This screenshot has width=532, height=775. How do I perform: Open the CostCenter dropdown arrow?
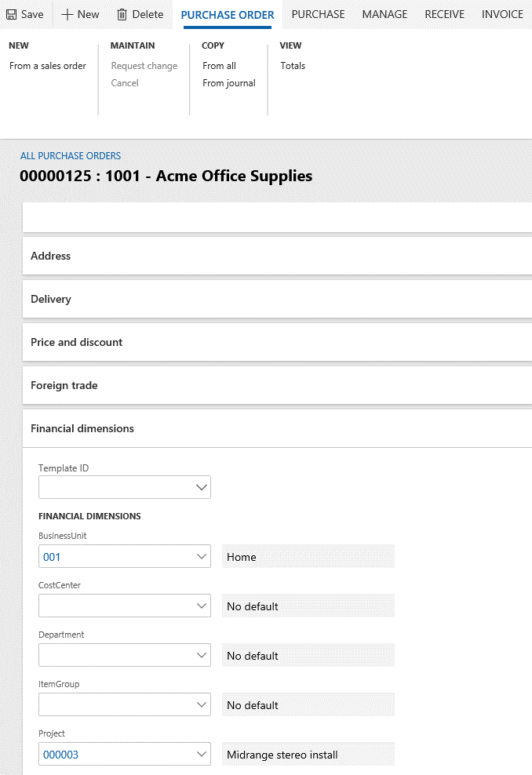point(201,606)
